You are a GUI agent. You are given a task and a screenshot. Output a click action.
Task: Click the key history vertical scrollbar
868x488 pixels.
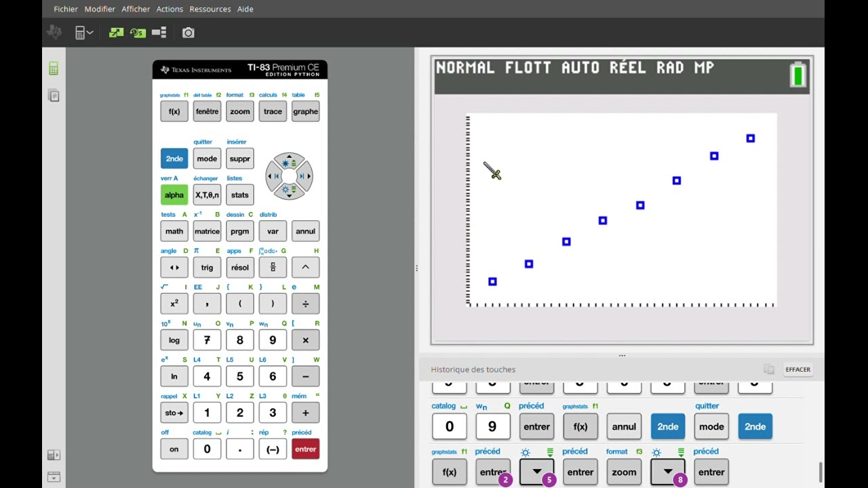click(x=821, y=472)
